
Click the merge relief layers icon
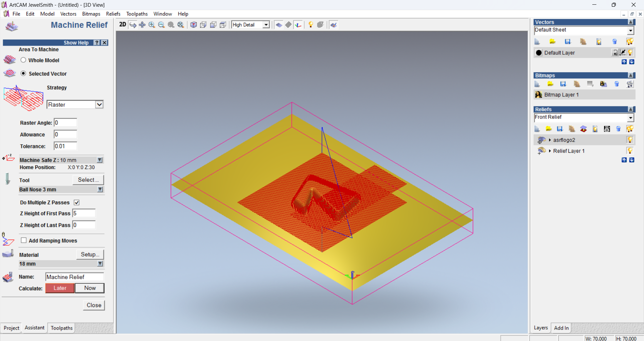(x=584, y=129)
